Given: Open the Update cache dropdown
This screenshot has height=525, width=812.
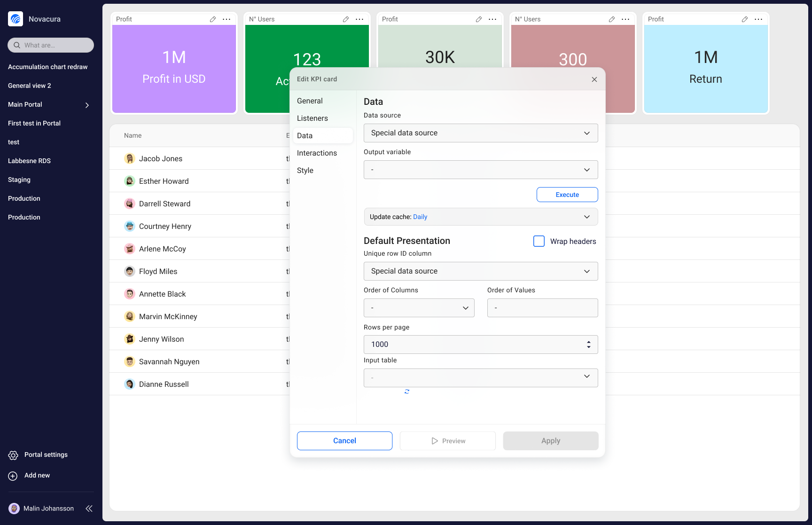Looking at the screenshot, I should (x=480, y=217).
